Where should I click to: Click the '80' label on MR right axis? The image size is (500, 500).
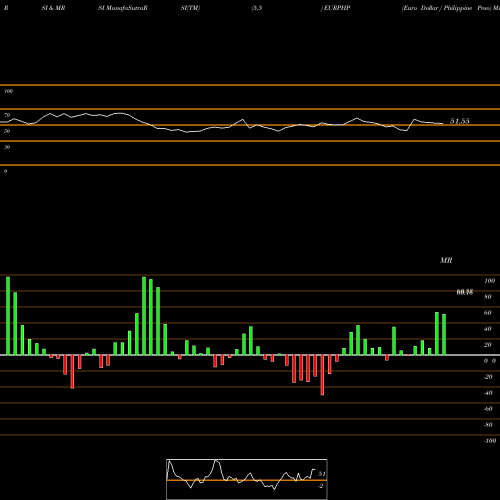[488, 297]
